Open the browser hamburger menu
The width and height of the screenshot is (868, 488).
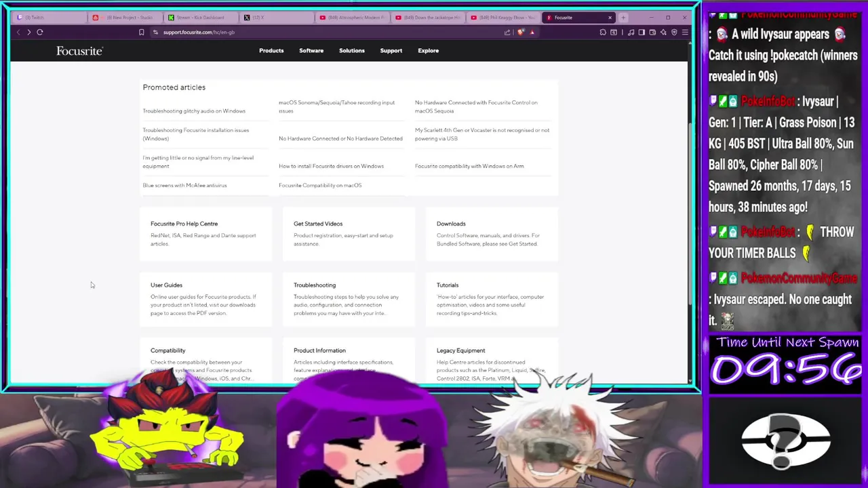(685, 32)
